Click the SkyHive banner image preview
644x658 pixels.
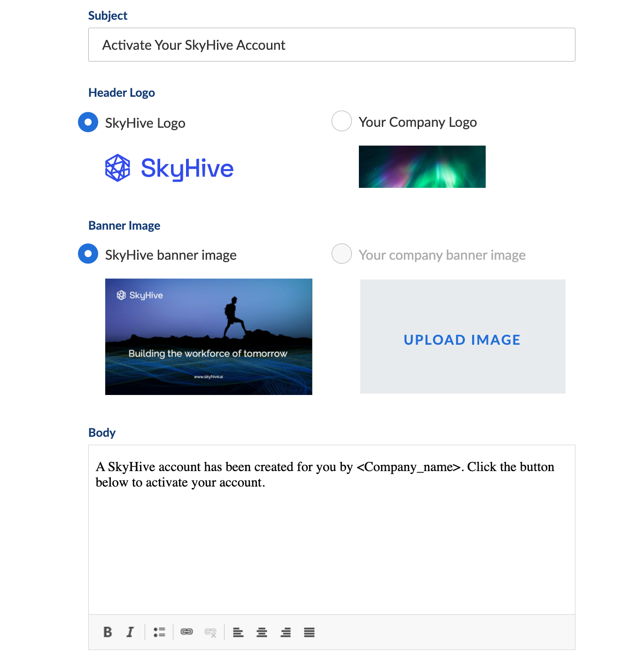pos(209,337)
